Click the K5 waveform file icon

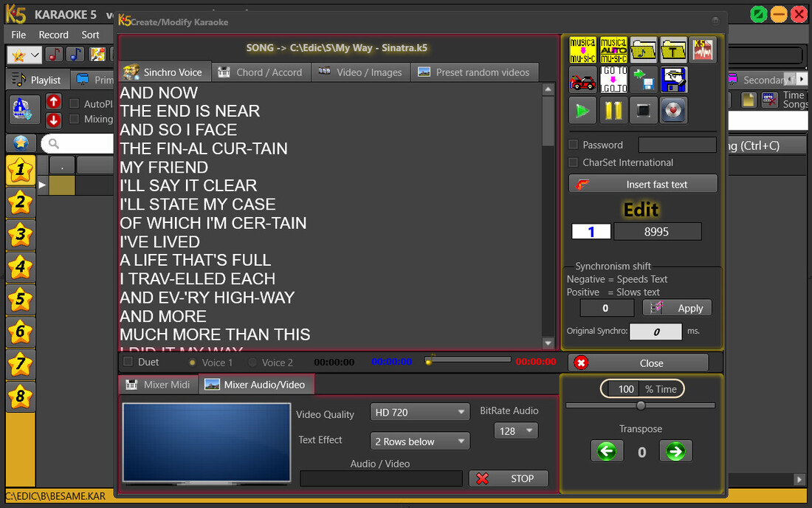[x=703, y=50]
